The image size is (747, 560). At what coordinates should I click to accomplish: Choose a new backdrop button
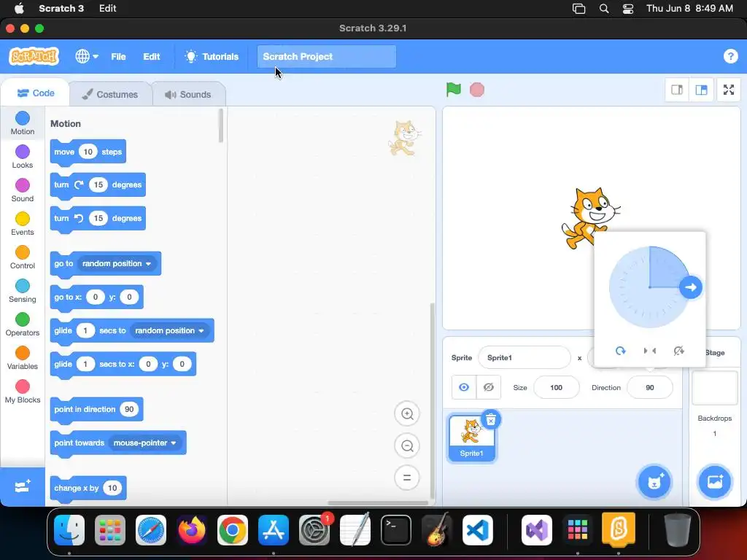tap(715, 482)
